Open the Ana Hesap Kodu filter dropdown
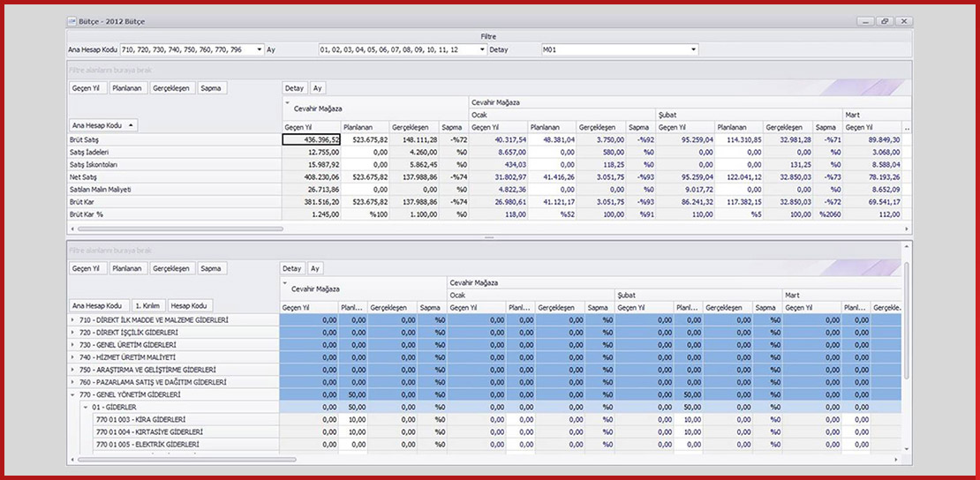Screen dimensions: 980x480 tap(260, 50)
